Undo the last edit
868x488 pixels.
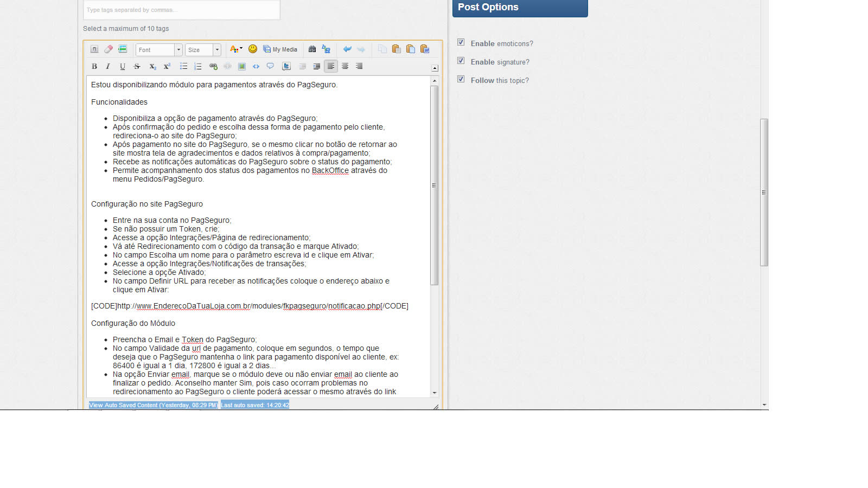pyautogui.click(x=347, y=49)
